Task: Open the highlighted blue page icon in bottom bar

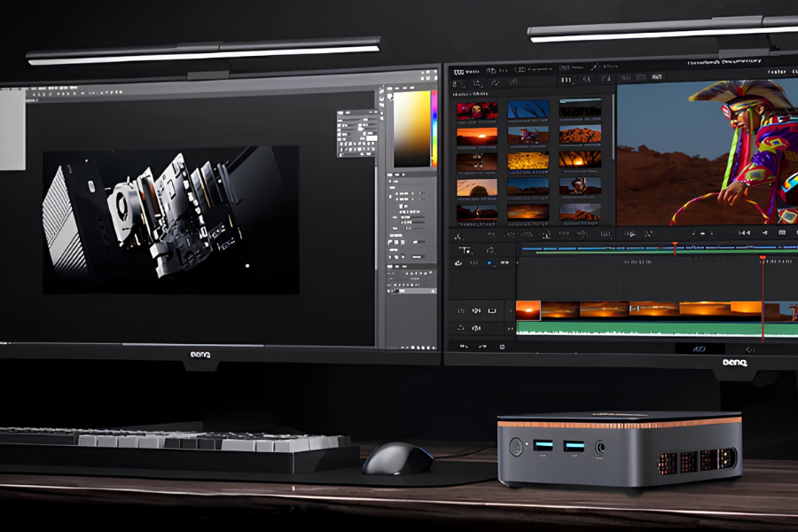Action: coord(700,349)
